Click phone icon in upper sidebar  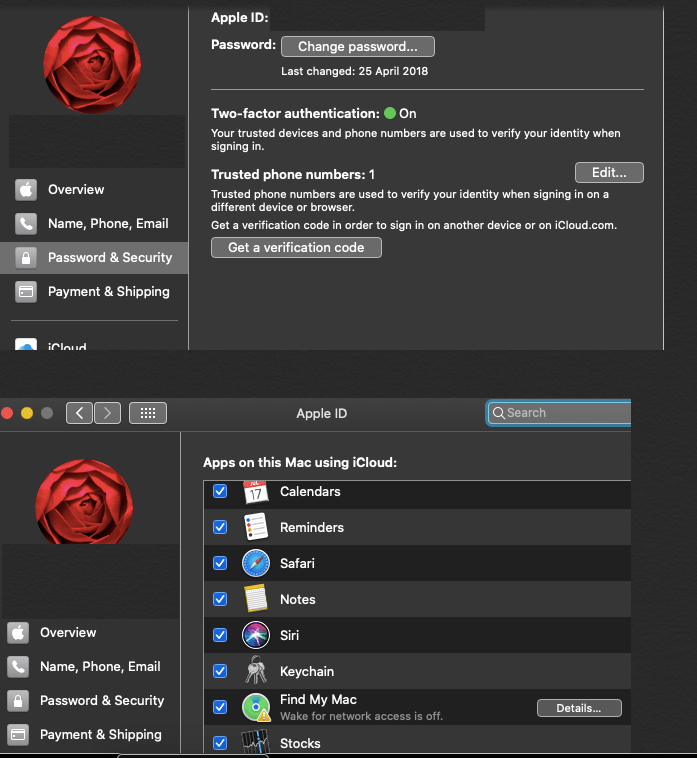(x=26, y=223)
